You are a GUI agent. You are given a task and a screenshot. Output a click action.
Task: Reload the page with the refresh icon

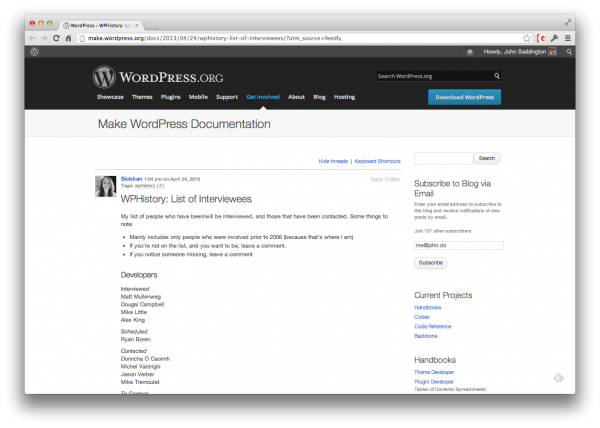(x=56, y=38)
